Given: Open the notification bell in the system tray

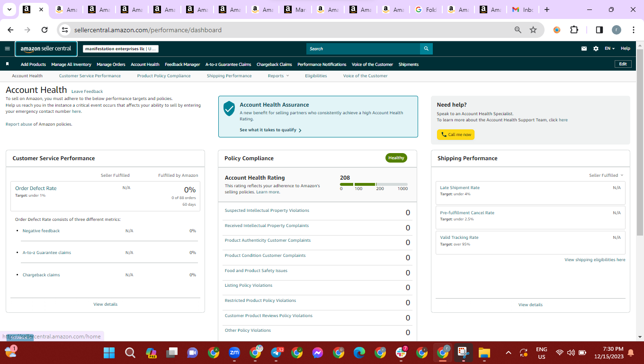Looking at the screenshot, I should coord(631,353).
